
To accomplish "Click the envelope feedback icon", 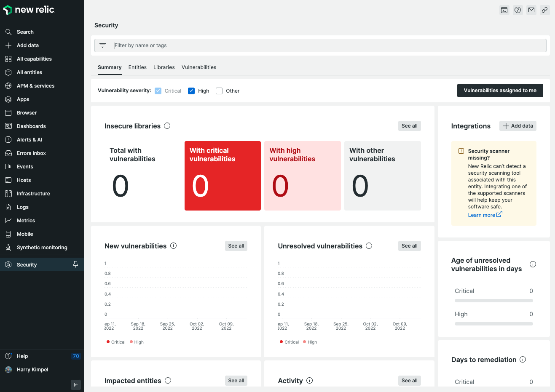I will [x=531, y=10].
